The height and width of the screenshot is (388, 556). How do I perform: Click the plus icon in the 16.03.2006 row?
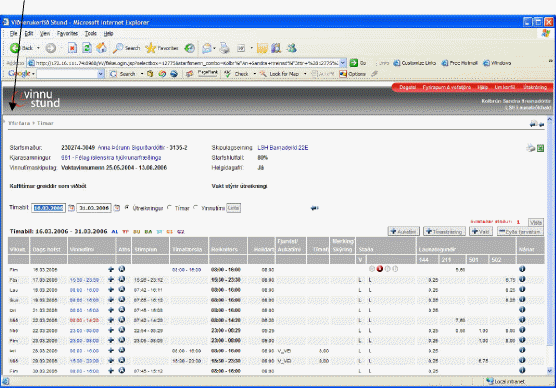(x=111, y=270)
